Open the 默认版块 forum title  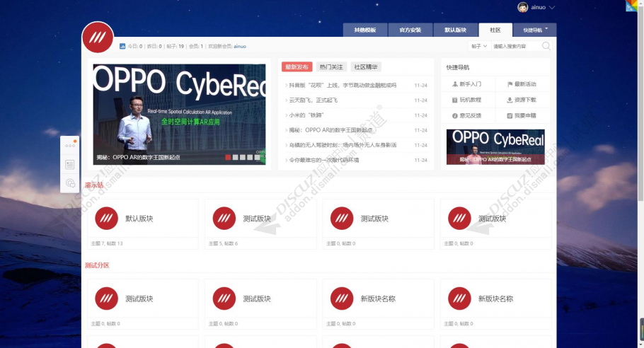(x=139, y=219)
